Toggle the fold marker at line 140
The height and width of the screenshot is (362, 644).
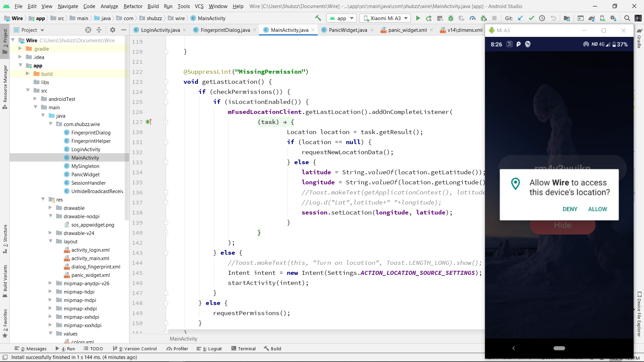166,233
